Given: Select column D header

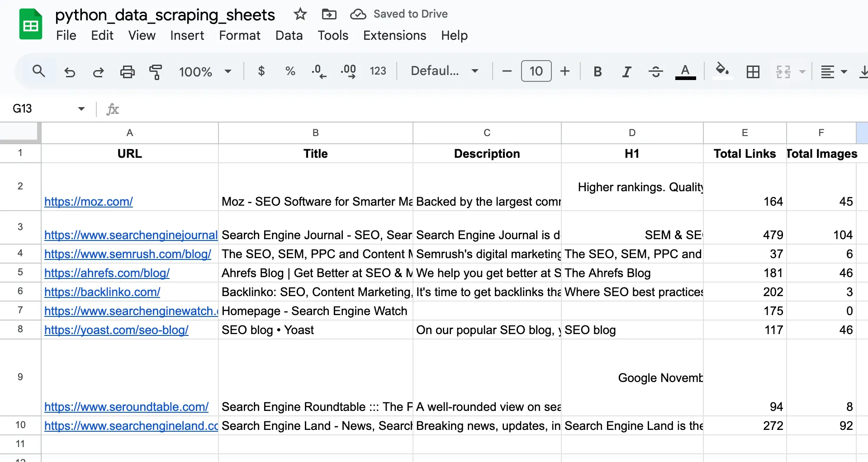Looking at the screenshot, I should point(632,133).
